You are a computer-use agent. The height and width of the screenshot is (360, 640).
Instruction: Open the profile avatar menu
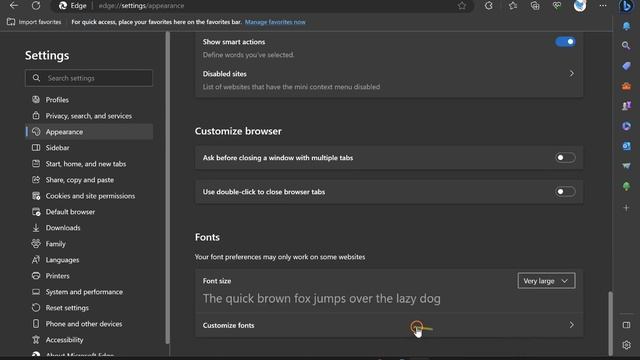(x=580, y=5)
